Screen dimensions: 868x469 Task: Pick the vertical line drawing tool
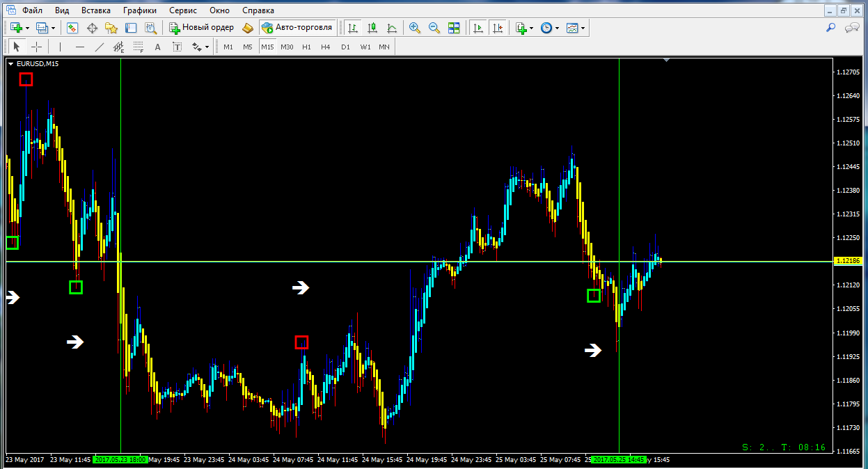pos(61,47)
